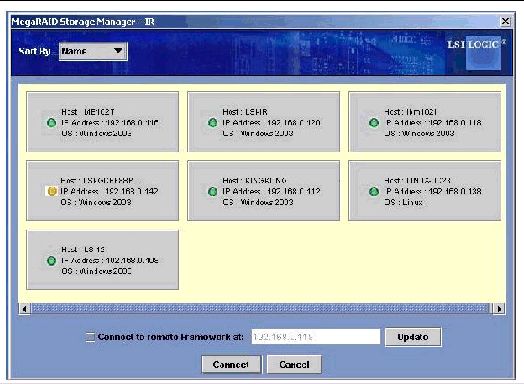Click horizontal scrollbar left arrow
This screenshot has height=384, width=524.
pyautogui.click(x=25, y=309)
